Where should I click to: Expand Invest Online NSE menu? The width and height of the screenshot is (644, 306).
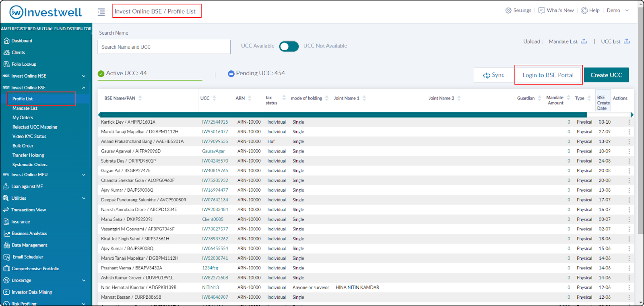click(x=84, y=76)
